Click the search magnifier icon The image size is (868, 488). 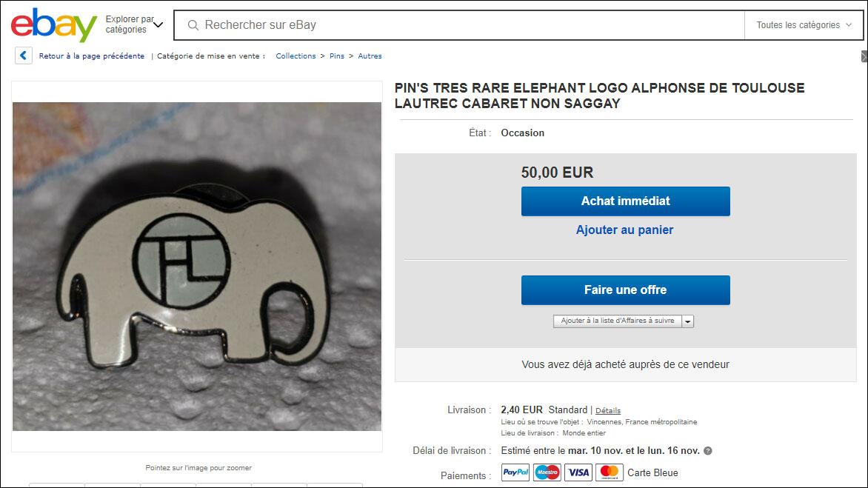[193, 25]
